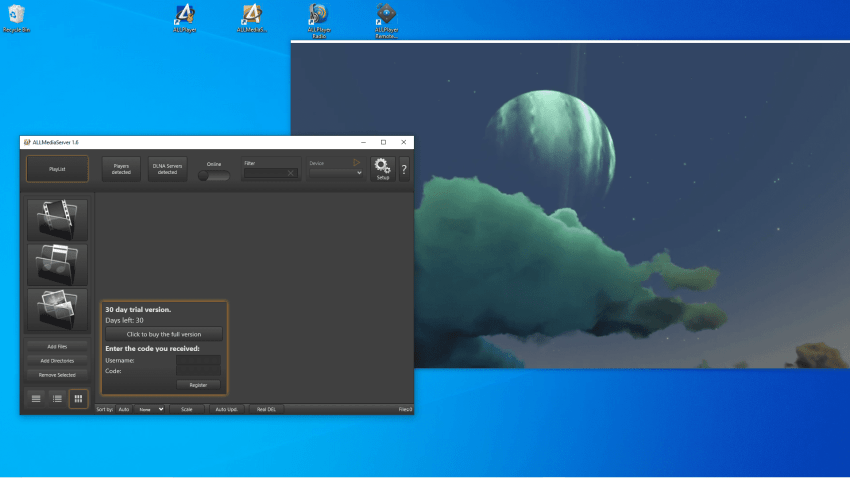Click the Register button
Image resolution: width=850 pixels, height=478 pixels.
coord(198,385)
